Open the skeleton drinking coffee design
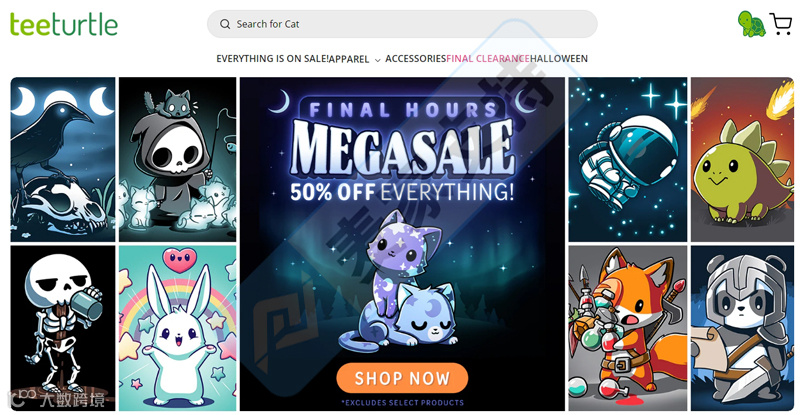This screenshot has height=415, width=800. click(63, 328)
